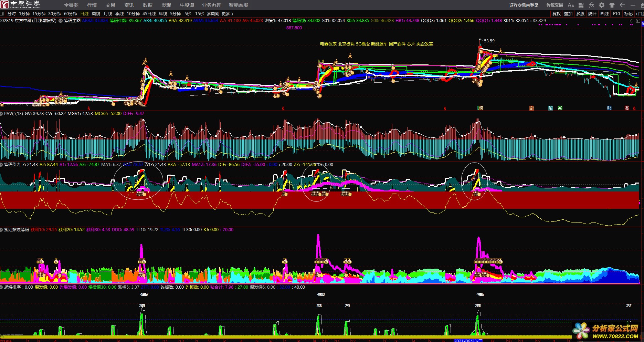Expand 紫红蜡烛筹码 indicator dropdown arrow

(2, 230)
